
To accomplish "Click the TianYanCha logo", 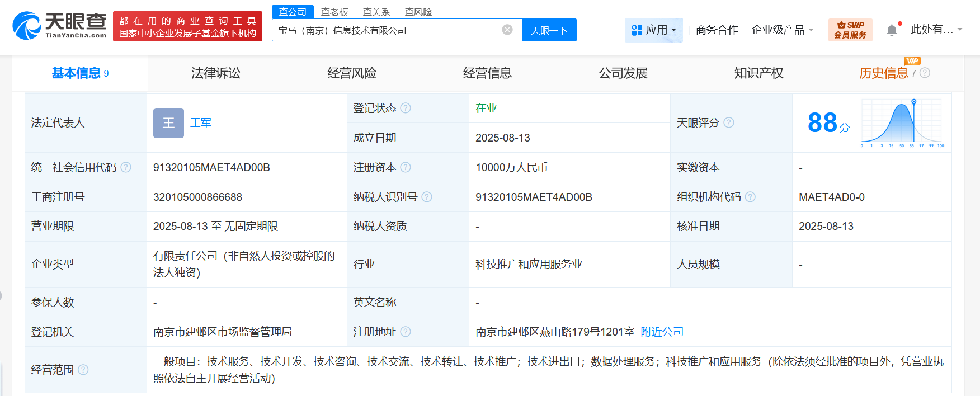I will pos(59,26).
